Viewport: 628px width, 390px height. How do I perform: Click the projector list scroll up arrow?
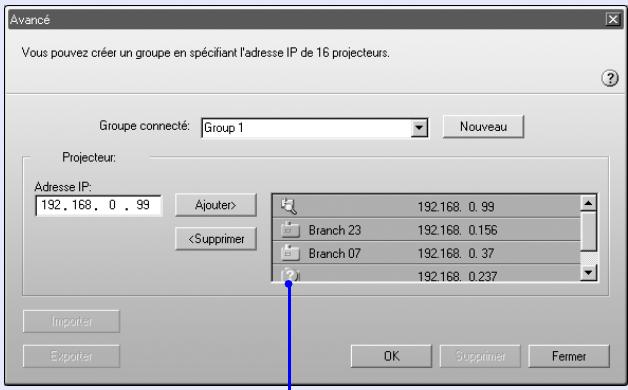(588, 203)
